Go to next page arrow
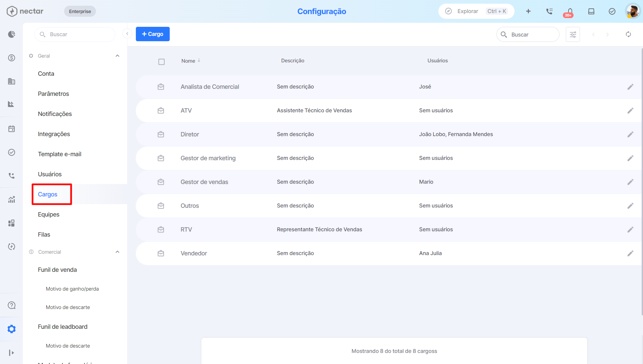643x364 pixels. pyautogui.click(x=607, y=35)
